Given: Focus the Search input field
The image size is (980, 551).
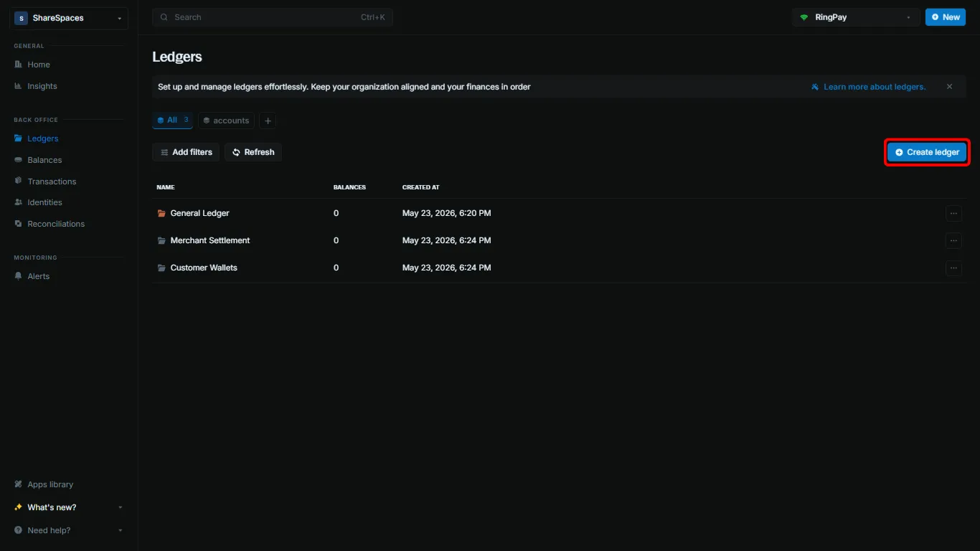Looking at the screenshot, I should tap(273, 17).
